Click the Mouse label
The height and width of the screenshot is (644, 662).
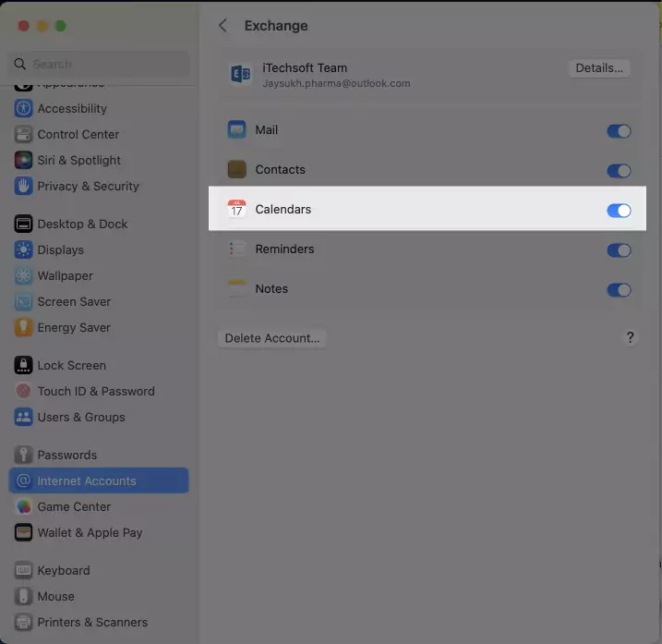56,596
